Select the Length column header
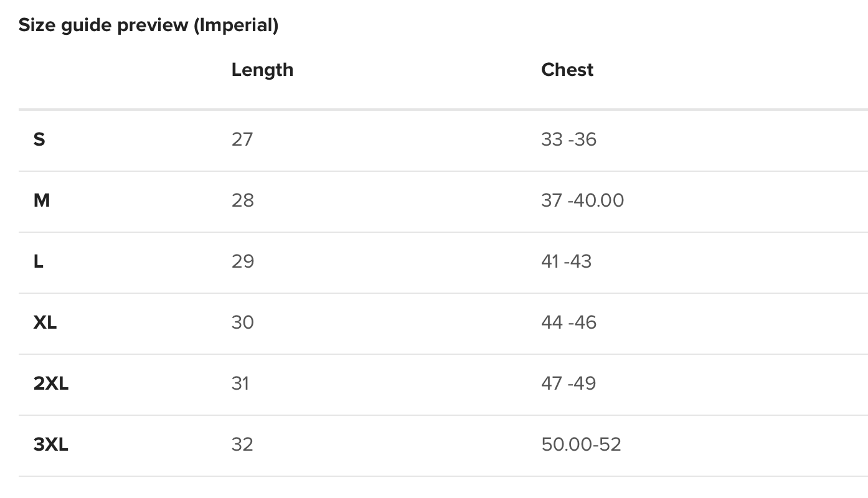Image resolution: width=868 pixels, height=498 pixels. click(x=262, y=70)
